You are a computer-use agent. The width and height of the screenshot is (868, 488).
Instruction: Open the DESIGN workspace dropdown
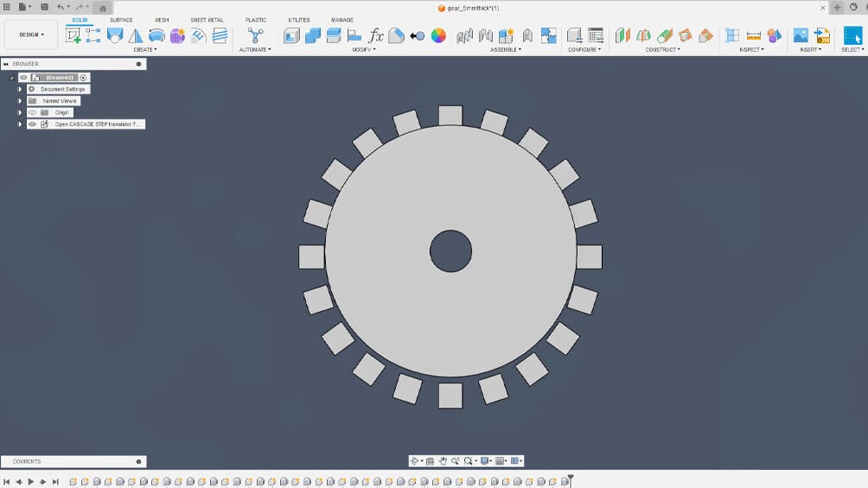[x=31, y=35]
